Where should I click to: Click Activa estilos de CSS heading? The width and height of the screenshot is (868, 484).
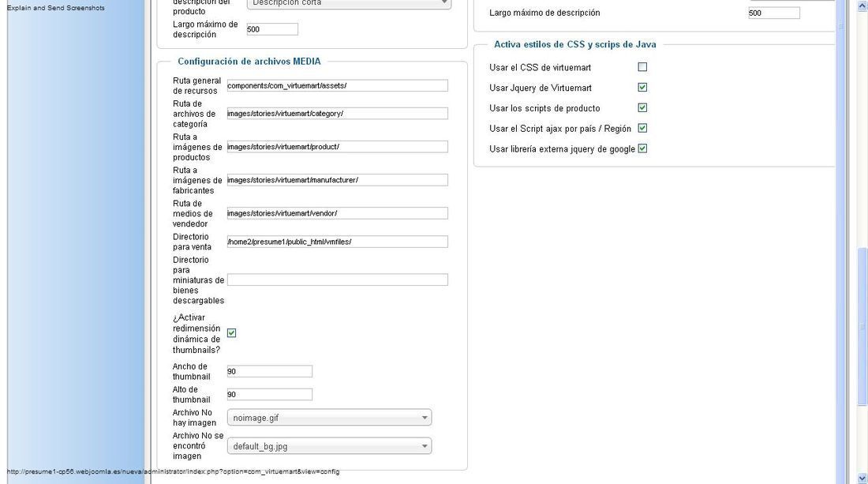tap(575, 44)
